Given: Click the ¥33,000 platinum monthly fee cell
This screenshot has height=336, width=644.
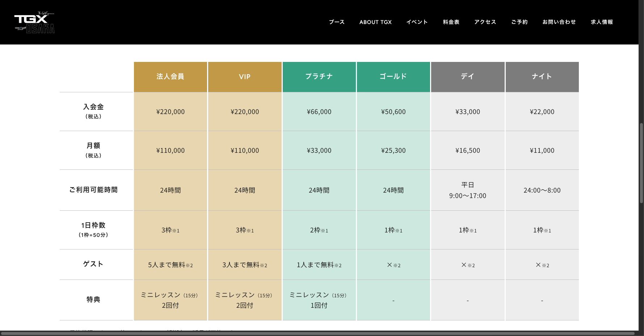Looking at the screenshot, I should (x=319, y=151).
